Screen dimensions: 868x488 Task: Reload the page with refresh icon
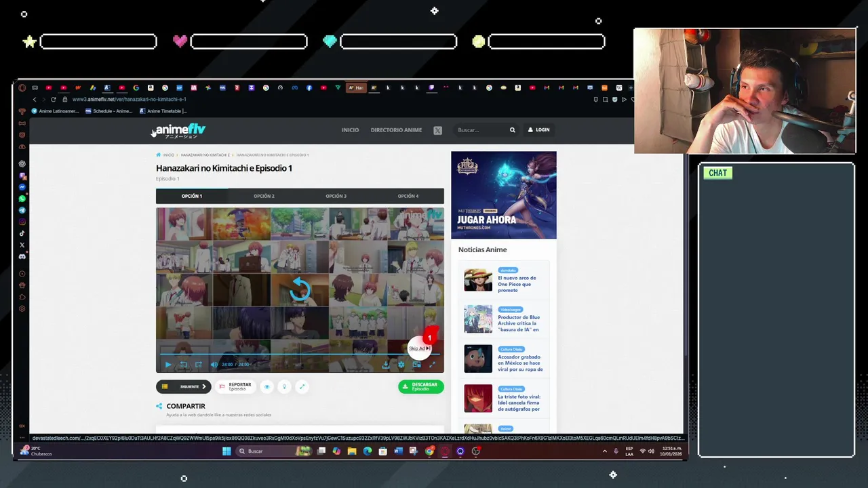point(54,100)
